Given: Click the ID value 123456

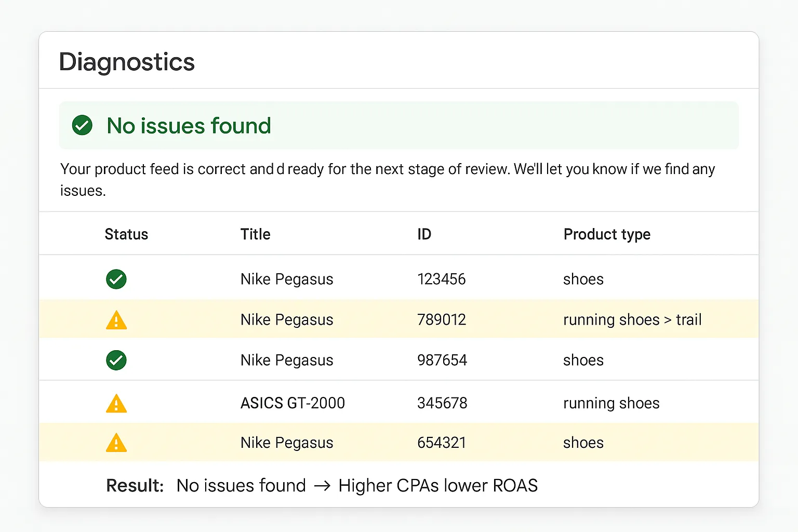Looking at the screenshot, I should (x=442, y=279).
